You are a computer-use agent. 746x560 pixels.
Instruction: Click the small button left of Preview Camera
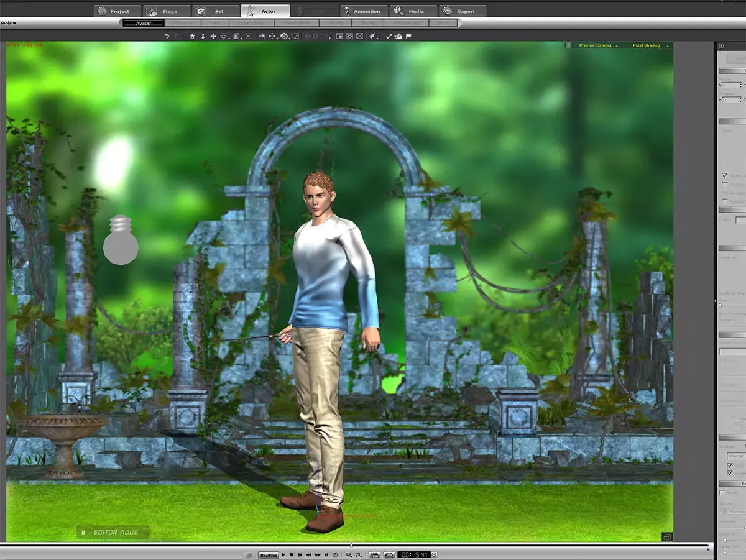568,45
